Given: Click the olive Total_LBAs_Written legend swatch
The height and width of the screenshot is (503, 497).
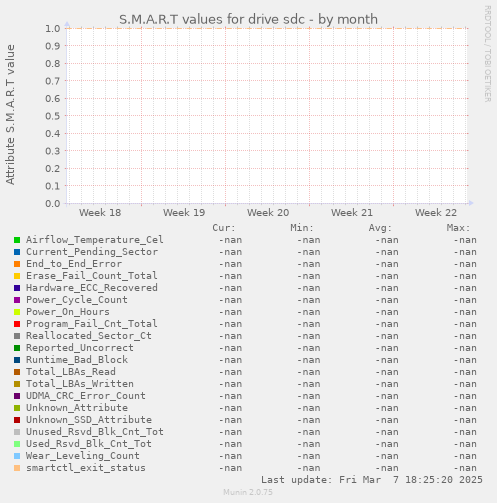Looking at the screenshot, I should [17, 384].
